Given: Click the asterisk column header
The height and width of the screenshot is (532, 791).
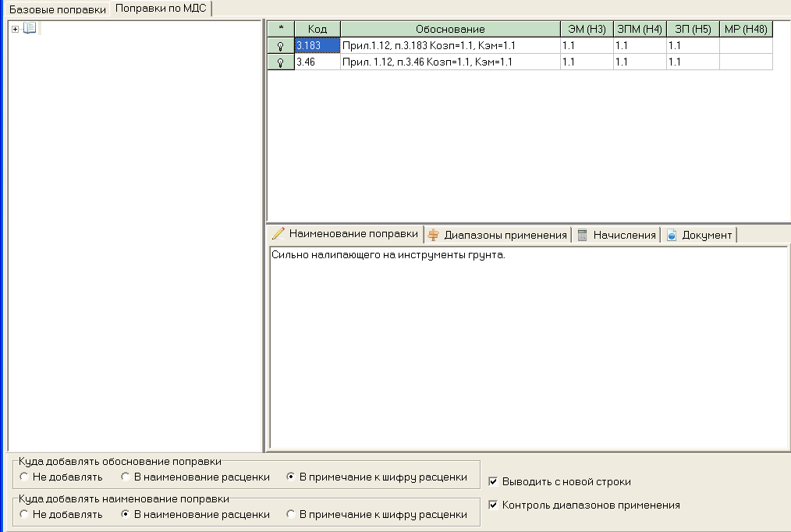Looking at the screenshot, I should 281,29.
